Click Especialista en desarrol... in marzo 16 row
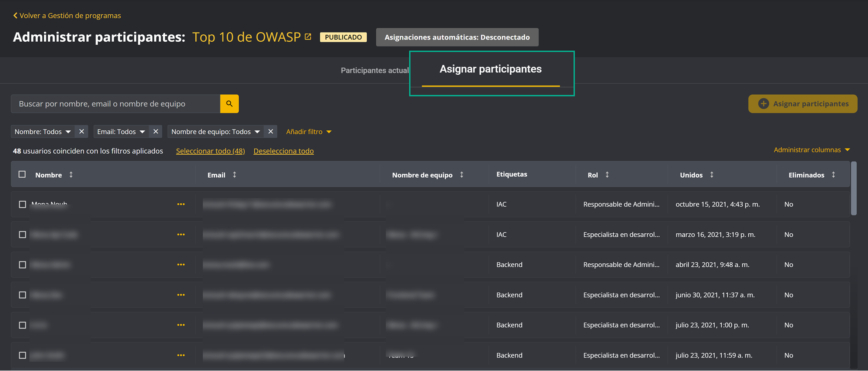 point(621,235)
